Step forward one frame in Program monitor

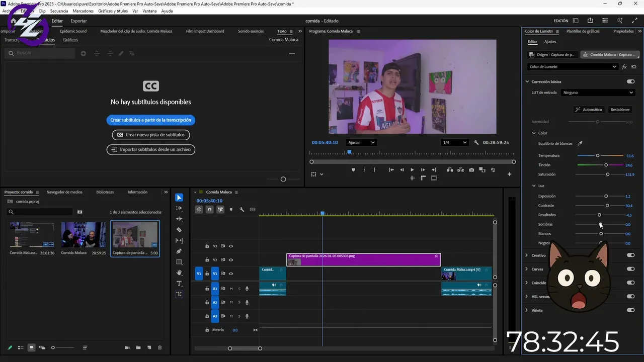[x=423, y=170]
